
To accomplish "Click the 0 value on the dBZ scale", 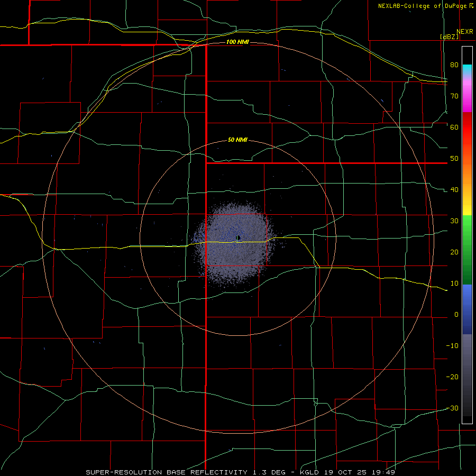I will coord(456,315).
